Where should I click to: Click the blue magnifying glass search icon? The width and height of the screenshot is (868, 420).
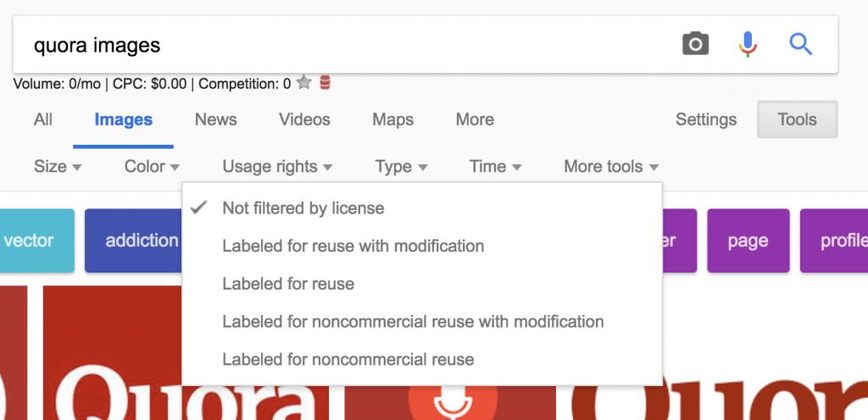tap(800, 44)
